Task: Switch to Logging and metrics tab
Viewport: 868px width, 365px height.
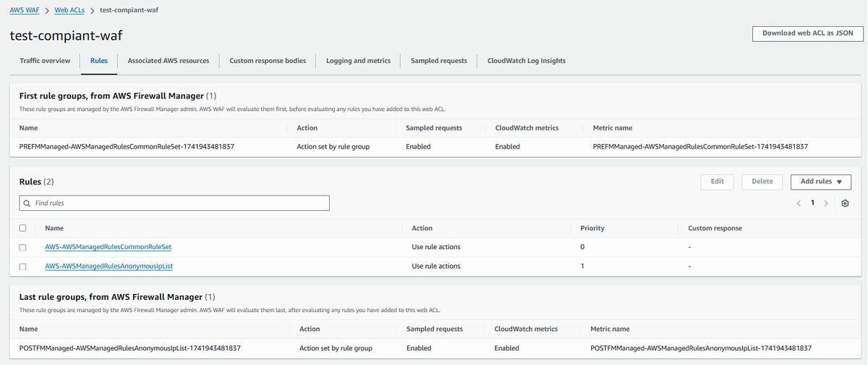Action: point(358,61)
